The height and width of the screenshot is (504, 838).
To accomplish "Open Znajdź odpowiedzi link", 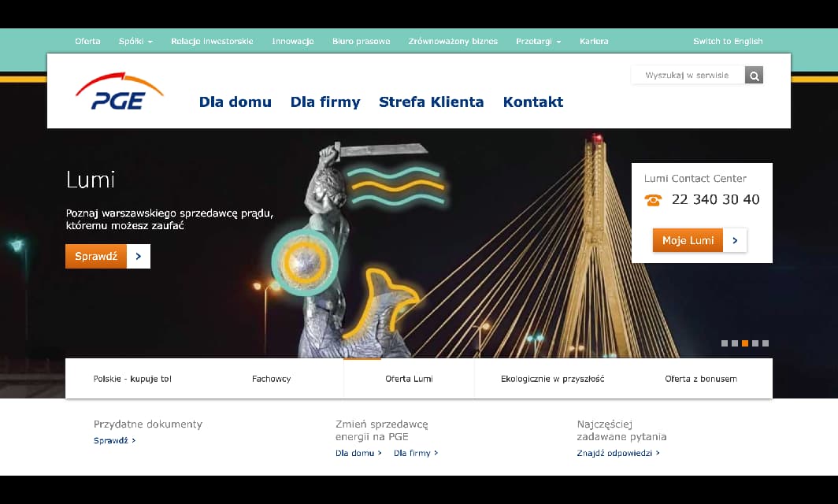I will click(x=617, y=453).
